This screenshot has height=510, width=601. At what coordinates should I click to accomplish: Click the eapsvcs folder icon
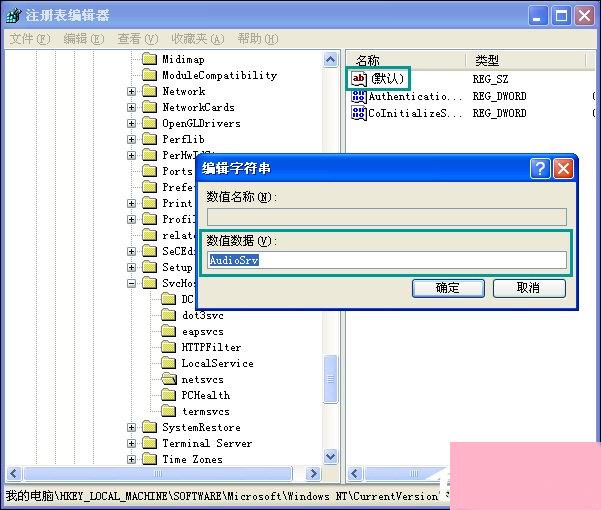pyautogui.click(x=169, y=331)
